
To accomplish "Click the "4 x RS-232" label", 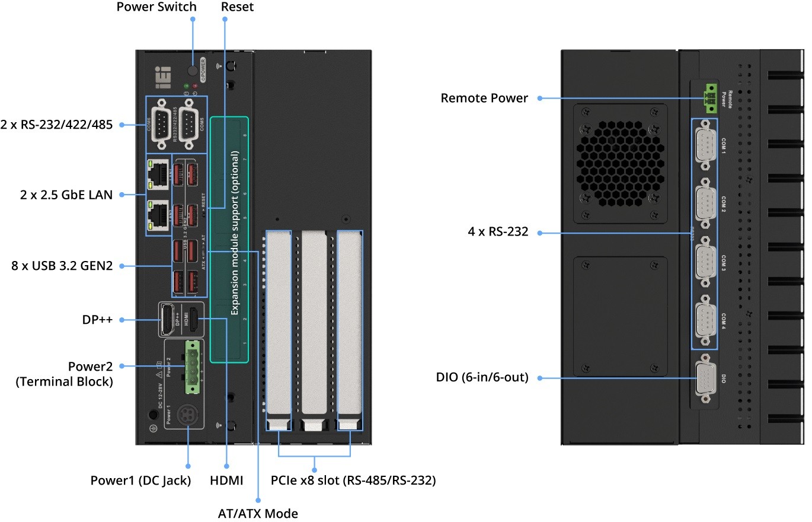I will tap(498, 232).
